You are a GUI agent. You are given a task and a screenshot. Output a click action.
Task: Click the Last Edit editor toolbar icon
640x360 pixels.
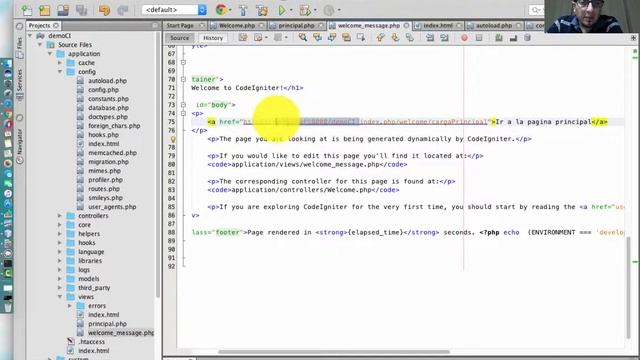click(x=243, y=38)
